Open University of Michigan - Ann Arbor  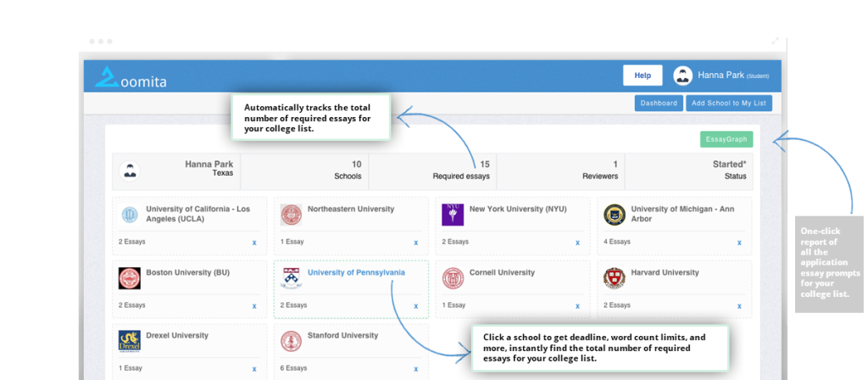pos(684,214)
